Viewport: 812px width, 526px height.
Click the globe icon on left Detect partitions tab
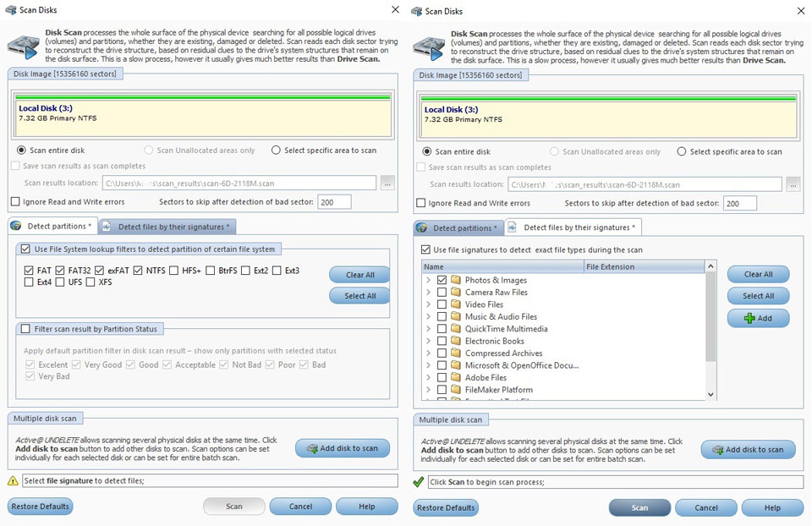point(16,227)
